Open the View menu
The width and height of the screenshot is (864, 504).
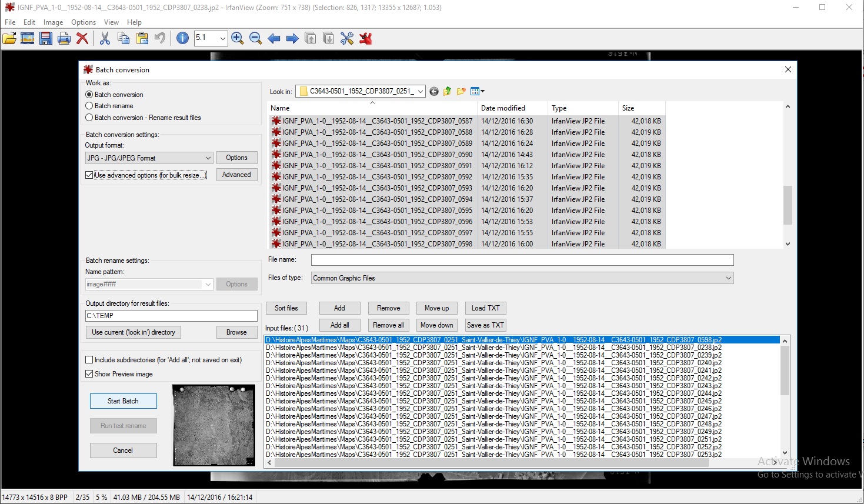click(111, 22)
